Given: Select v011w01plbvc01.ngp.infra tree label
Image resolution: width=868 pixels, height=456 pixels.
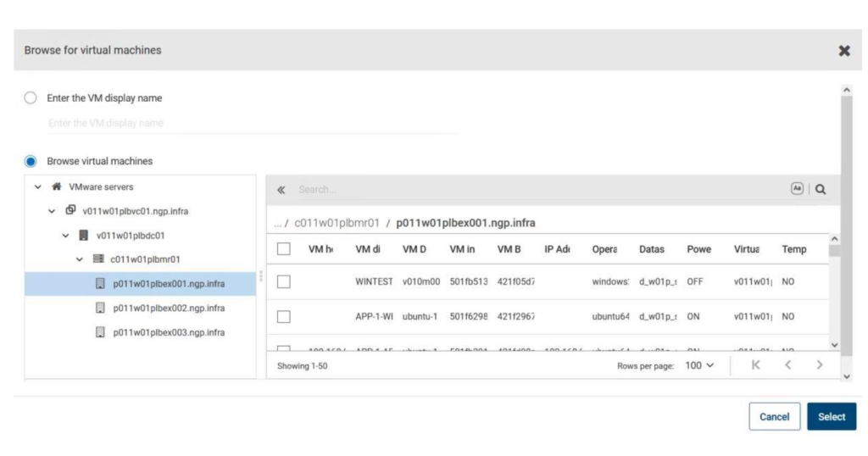Looking at the screenshot, I should coord(135,211).
